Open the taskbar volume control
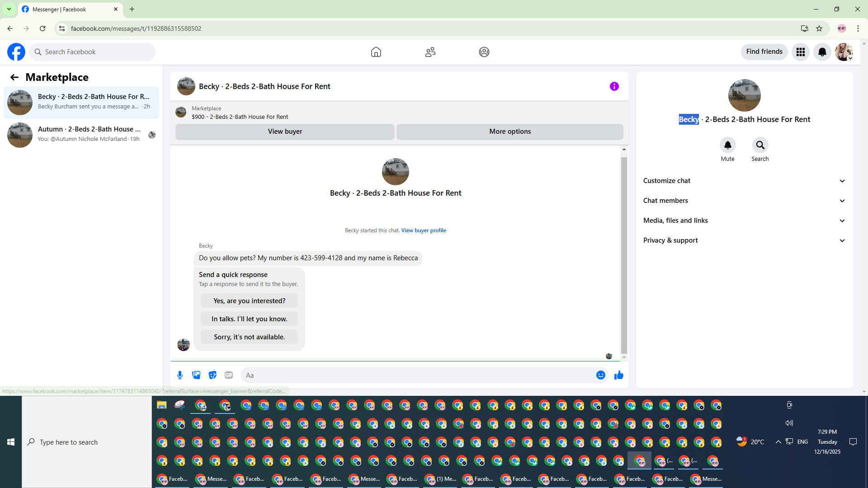Image resolution: width=868 pixels, height=488 pixels. (789, 423)
